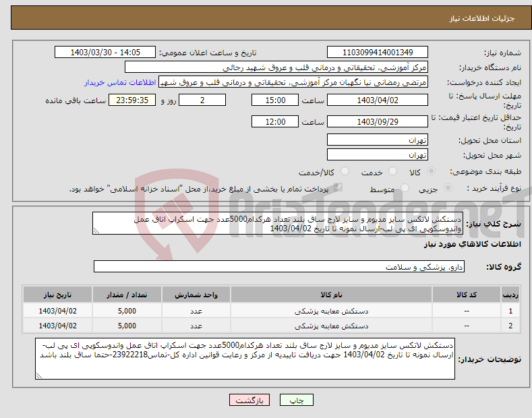Click the request creator name field
The width and height of the screenshot is (532, 418).
click(x=293, y=82)
